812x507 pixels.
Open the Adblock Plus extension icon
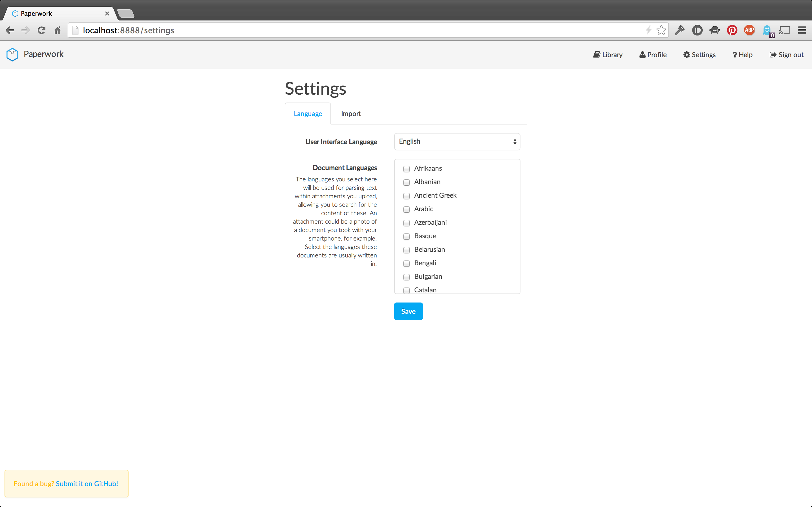pos(749,30)
